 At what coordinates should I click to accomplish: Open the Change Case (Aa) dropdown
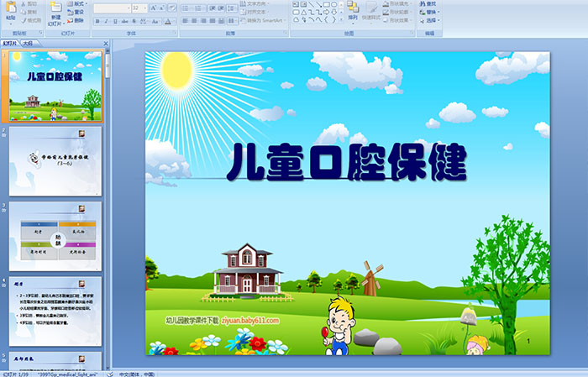155,21
